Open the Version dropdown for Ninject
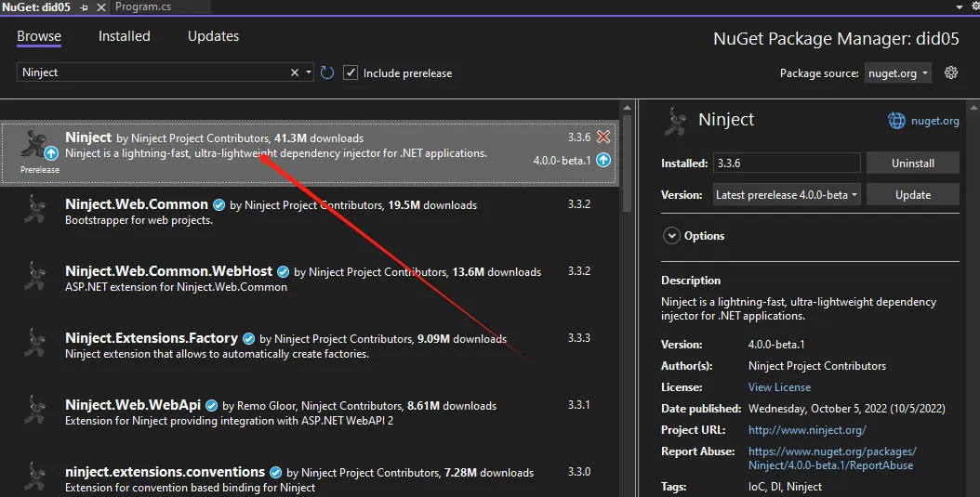Image resolution: width=980 pixels, height=497 pixels. coord(787,195)
